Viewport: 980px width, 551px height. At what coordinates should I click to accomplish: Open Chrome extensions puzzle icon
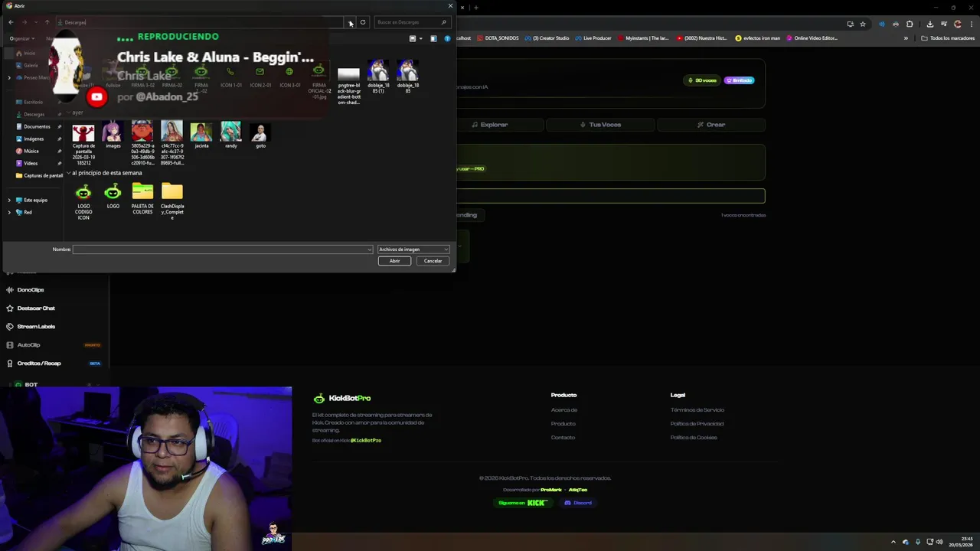[x=910, y=24]
